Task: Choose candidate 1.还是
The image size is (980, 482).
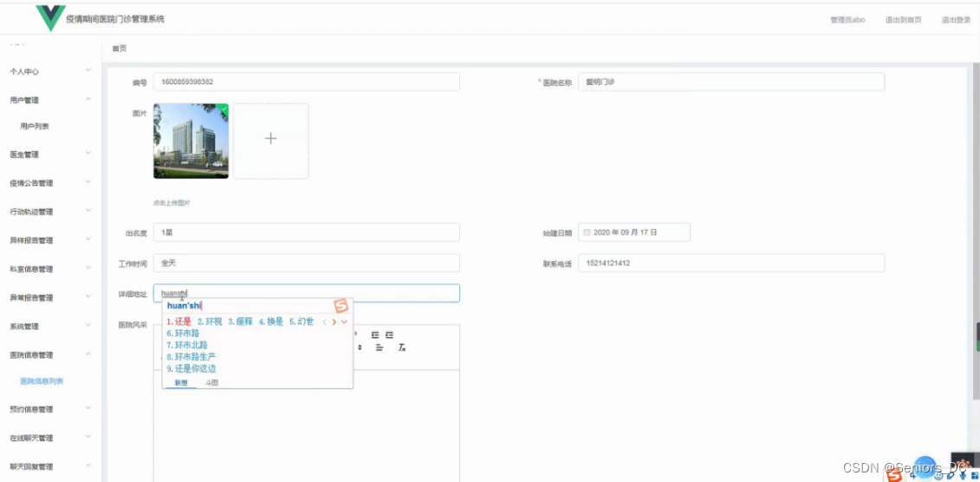Action: (x=178, y=322)
